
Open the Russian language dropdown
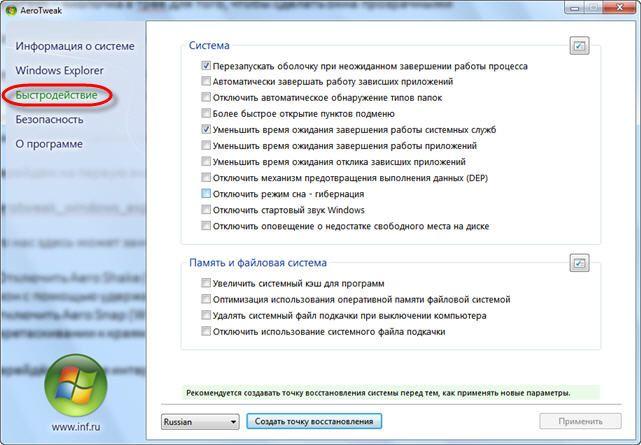(x=200, y=422)
